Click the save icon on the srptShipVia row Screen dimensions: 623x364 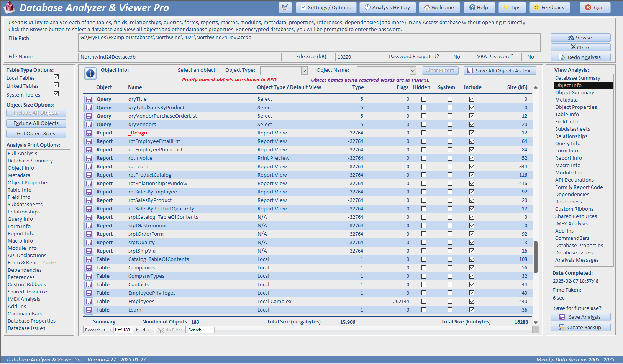coord(89,251)
